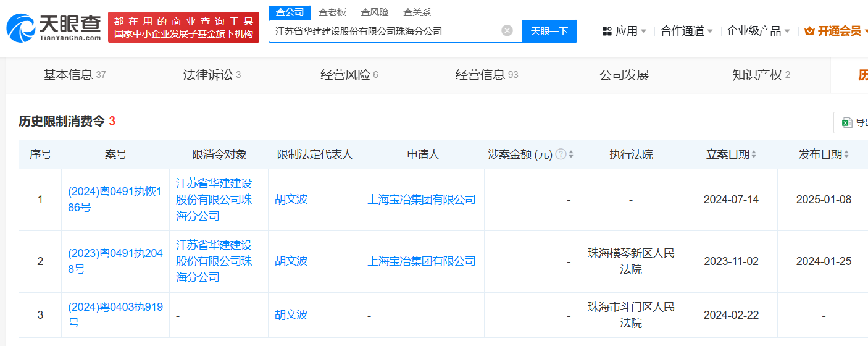Click the 开通会员 crown icon

809,31
